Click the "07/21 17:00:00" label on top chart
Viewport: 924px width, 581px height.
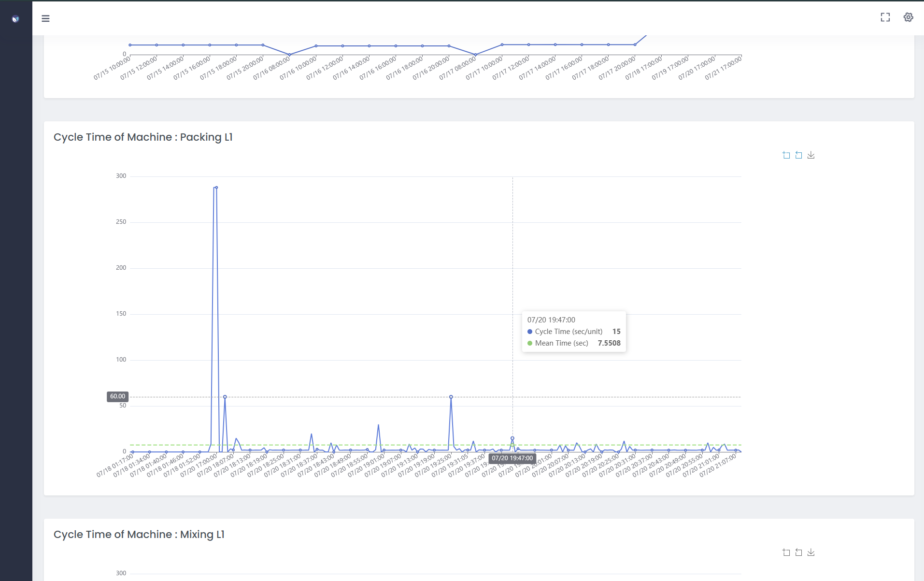[x=723, y=68]
